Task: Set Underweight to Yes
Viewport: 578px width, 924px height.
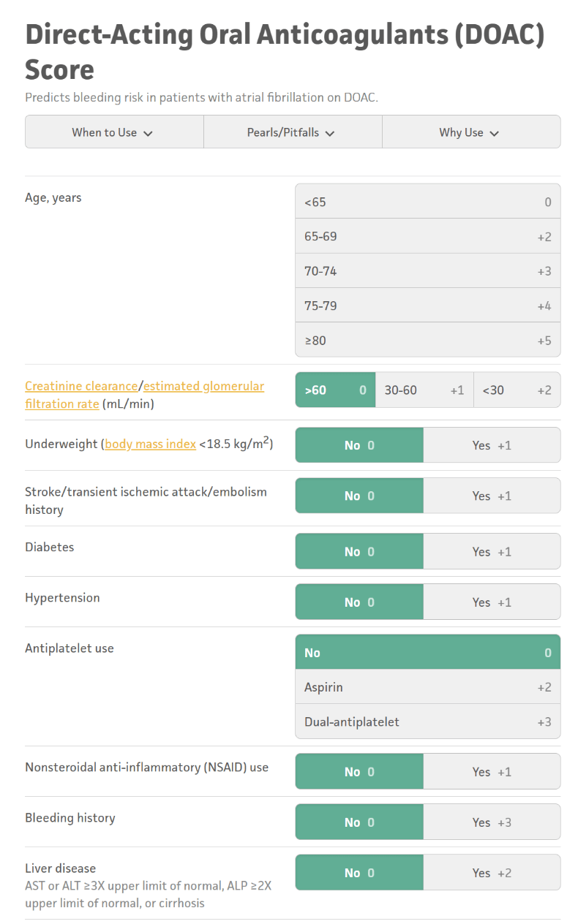Action: pyautogui.click(x=492, y=445)
